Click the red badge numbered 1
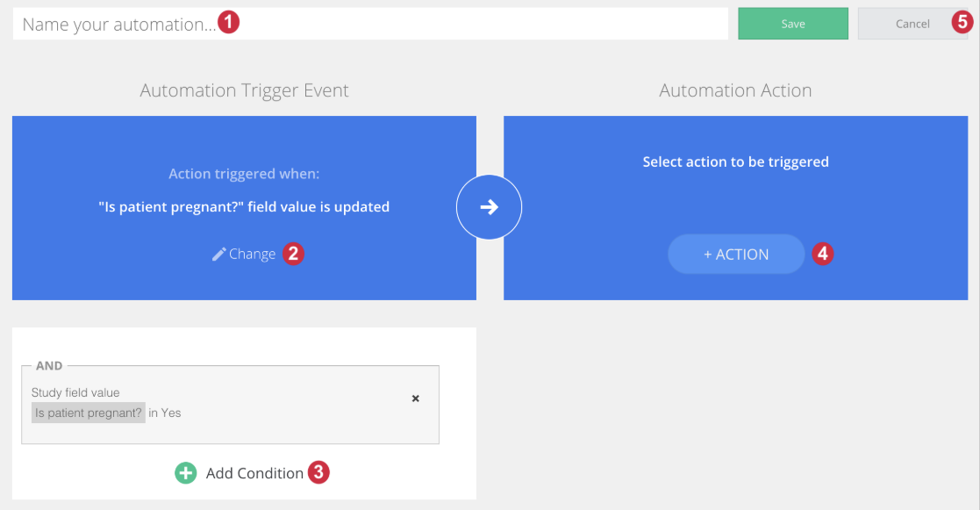980x510 pixels. click(228, 23)
